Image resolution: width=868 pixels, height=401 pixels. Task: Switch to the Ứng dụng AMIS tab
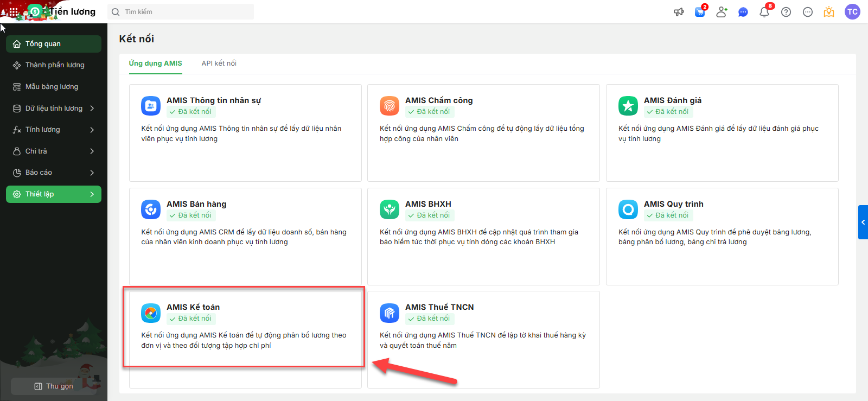pos(156,63)
